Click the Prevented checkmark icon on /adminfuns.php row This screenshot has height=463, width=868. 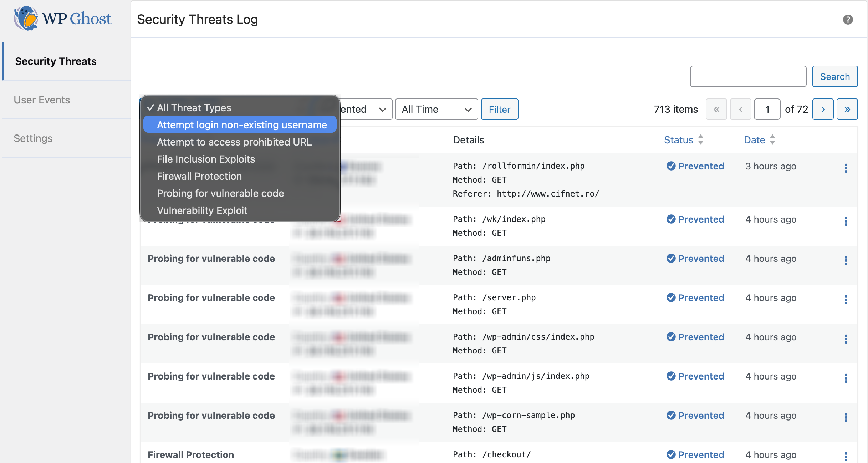point(671,258)
